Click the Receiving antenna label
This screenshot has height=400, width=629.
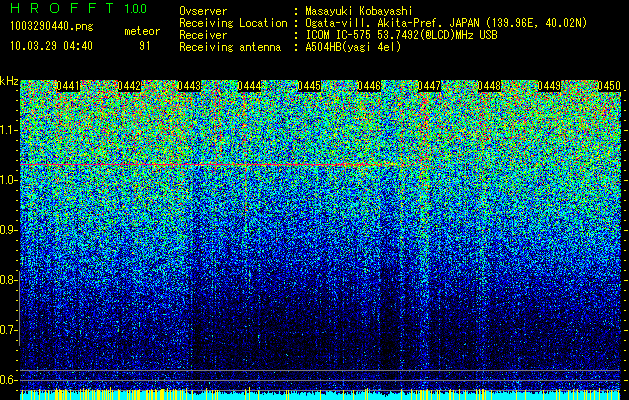click(230, 47)
